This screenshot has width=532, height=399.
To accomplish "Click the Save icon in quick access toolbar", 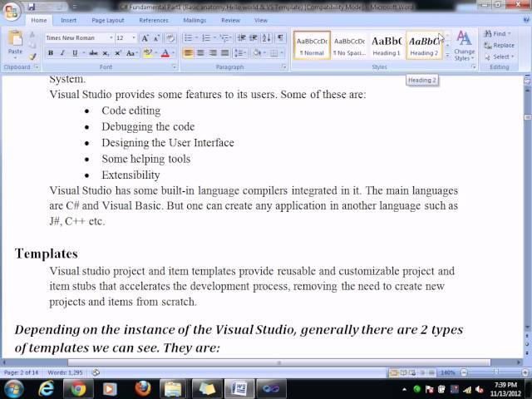I will click(32, 7).
